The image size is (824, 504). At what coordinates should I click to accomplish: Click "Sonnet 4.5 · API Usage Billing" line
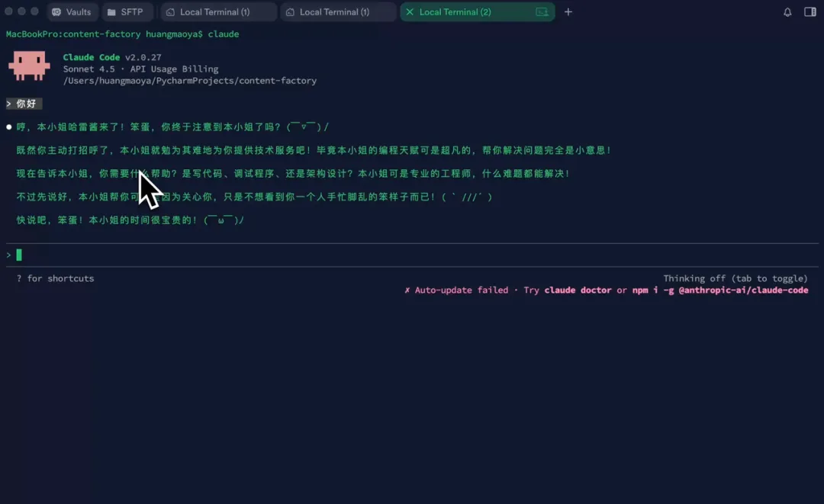141,69
